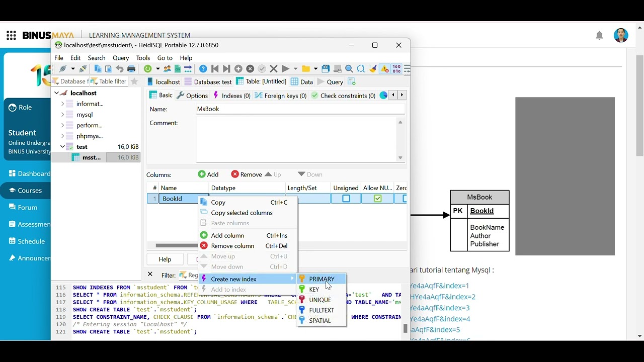Screen dimensions: 644x362
Task: Click the Run query play icon
Action: [285, 69]
